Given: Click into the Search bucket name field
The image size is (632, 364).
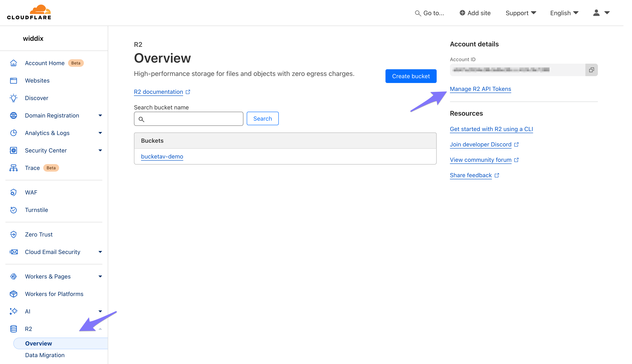Looking at the screenshot, I should click(x=188, y=119).
